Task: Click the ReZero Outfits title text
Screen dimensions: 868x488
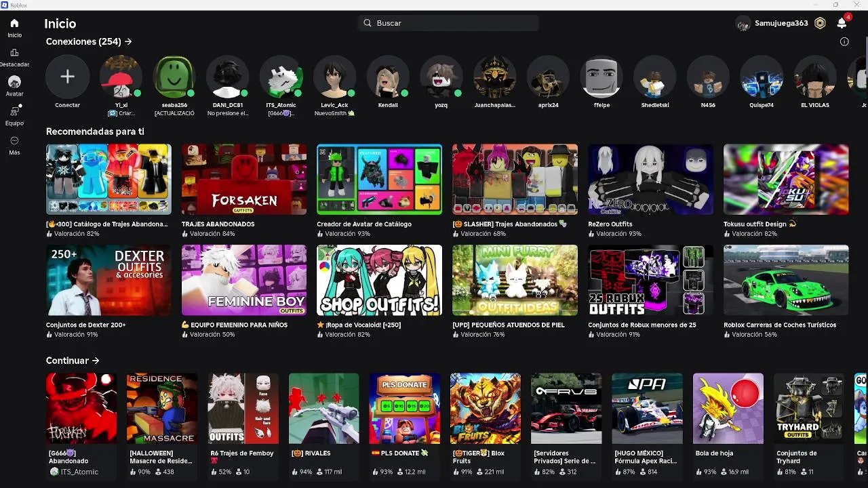Action: click(x=610, y=224)
